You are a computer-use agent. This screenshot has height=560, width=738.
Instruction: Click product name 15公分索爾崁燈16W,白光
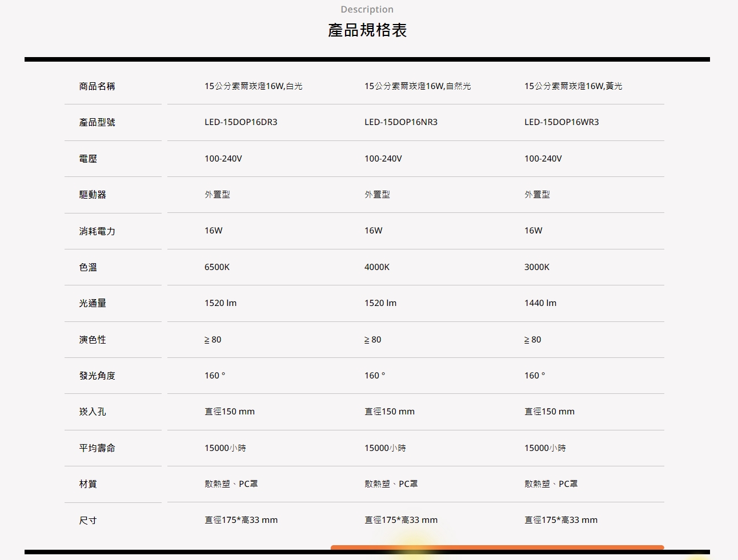[x=254, y=86]
